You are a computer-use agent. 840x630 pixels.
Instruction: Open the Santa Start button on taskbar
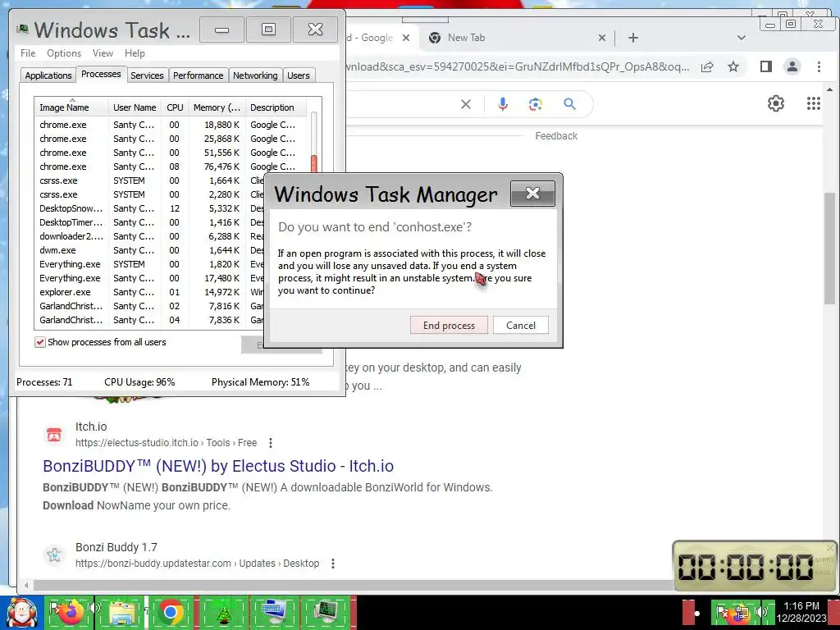click(21, 612)
